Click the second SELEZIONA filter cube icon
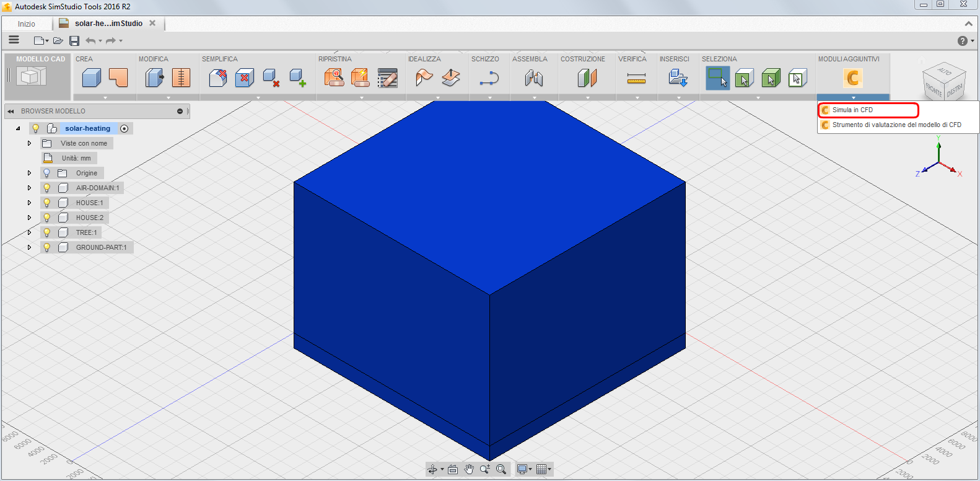This screenshot has height=481, width=980. click(745, 78)
